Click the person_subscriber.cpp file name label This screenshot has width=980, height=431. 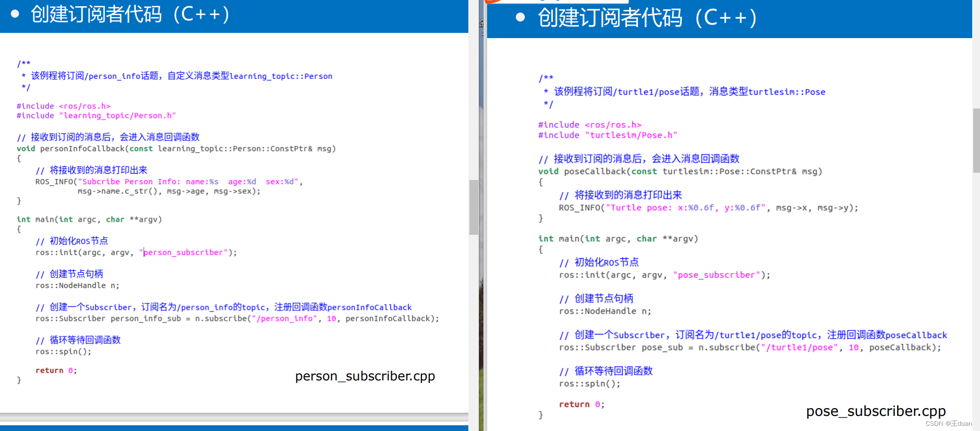[365, 376]
